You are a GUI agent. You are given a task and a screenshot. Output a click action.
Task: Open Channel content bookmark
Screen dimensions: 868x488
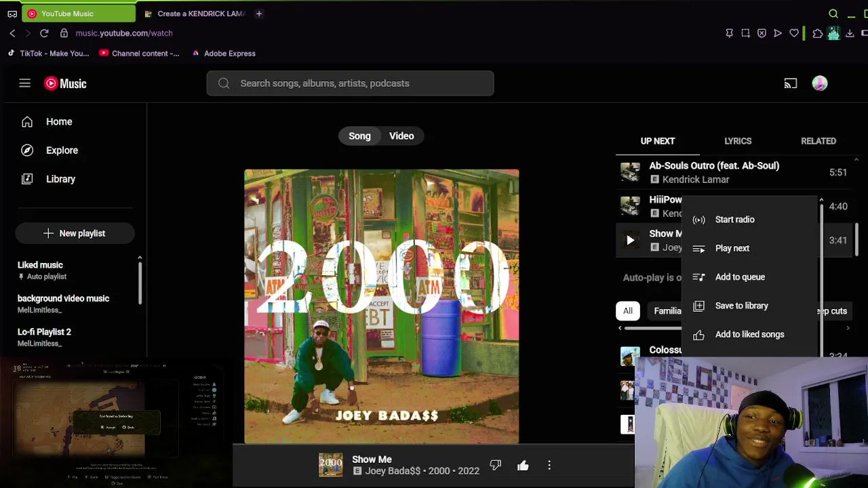139,54
